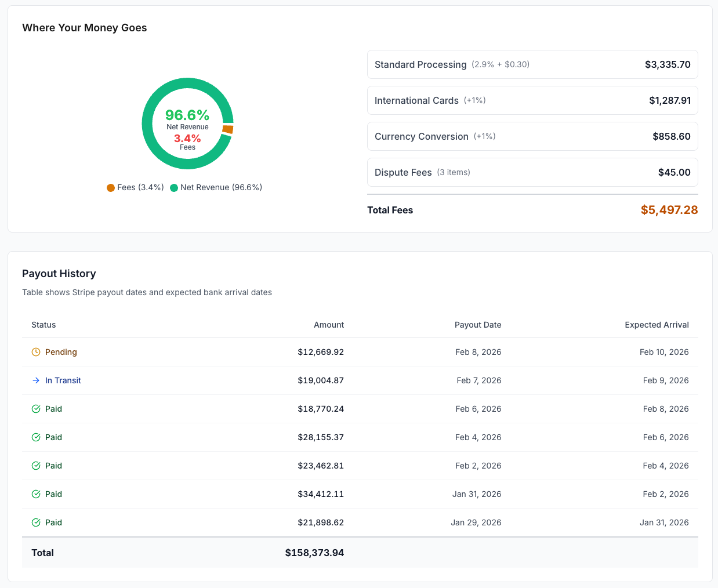Click the Paid checkmark icon for $23,462.81

pos(36,466)
